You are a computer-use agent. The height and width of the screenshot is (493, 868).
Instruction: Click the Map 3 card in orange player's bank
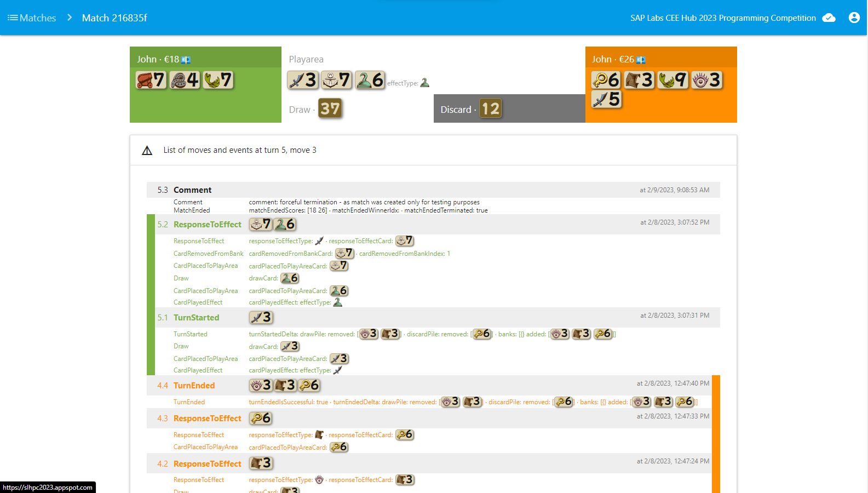tap(639, 80)
